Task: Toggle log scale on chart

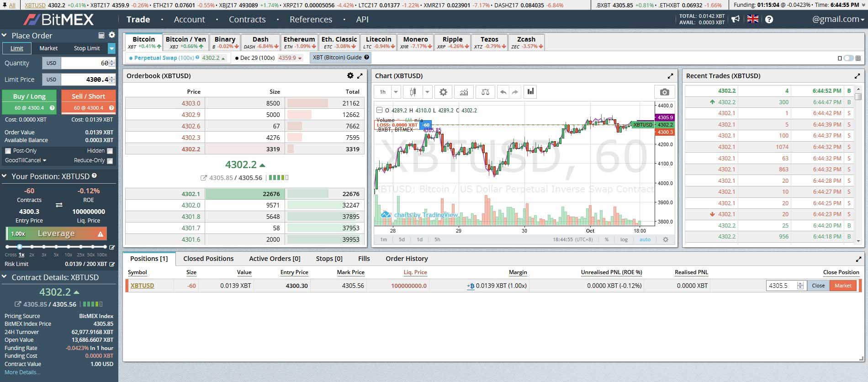Action: point(624,239)
